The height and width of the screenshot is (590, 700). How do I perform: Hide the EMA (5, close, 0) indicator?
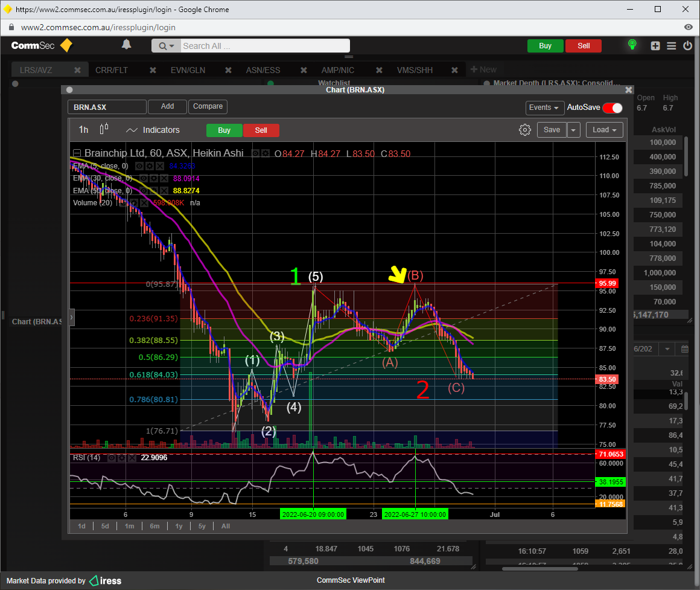tap(139, 165)
